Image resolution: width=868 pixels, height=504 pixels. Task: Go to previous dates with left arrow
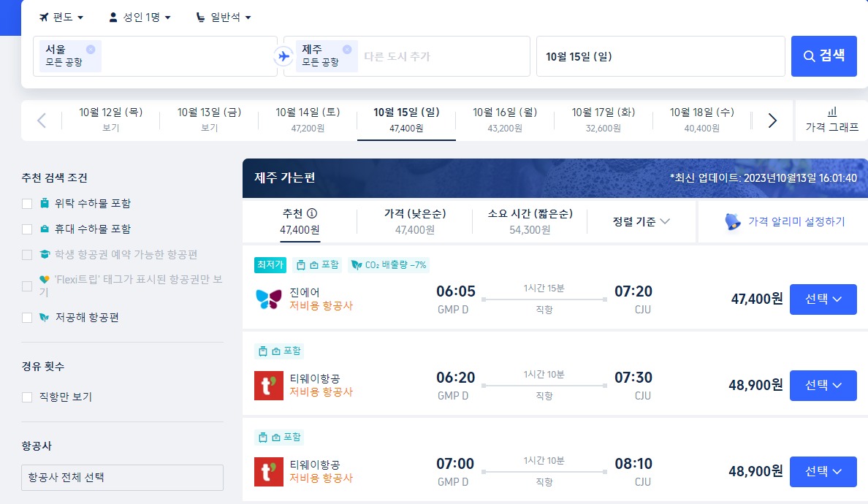(42, 120)
